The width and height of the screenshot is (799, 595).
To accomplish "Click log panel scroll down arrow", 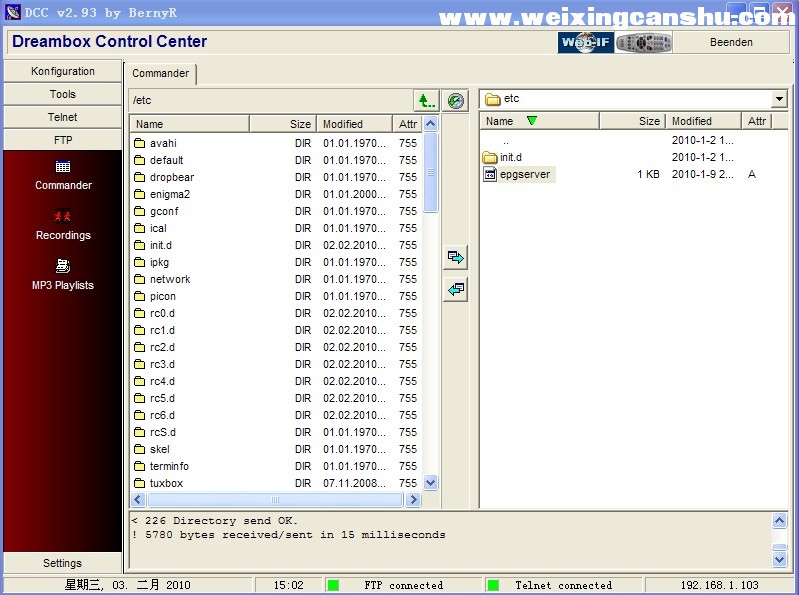I will click(779, 559).
